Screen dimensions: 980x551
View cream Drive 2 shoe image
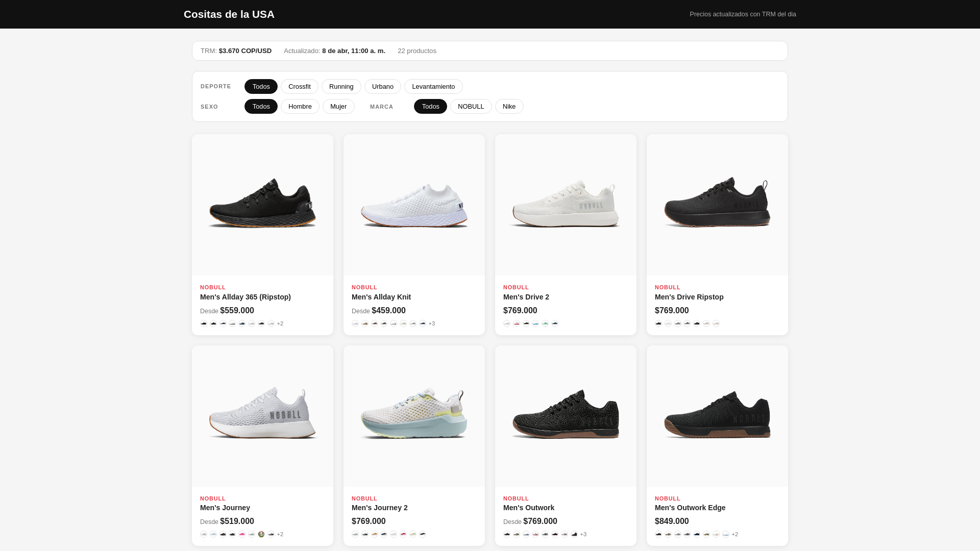[x=566, y=205]
